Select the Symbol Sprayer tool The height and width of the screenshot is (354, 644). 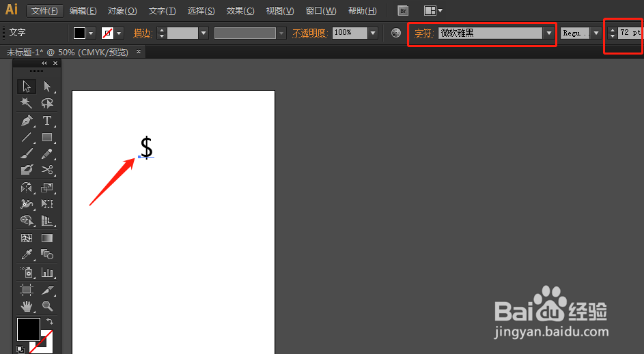[26, 272]
